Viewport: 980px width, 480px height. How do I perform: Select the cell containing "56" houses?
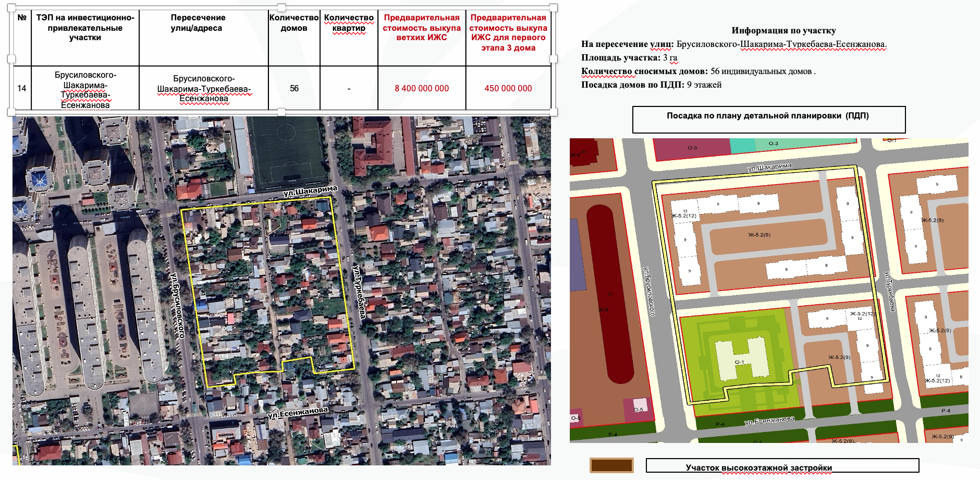pos(294,88)
